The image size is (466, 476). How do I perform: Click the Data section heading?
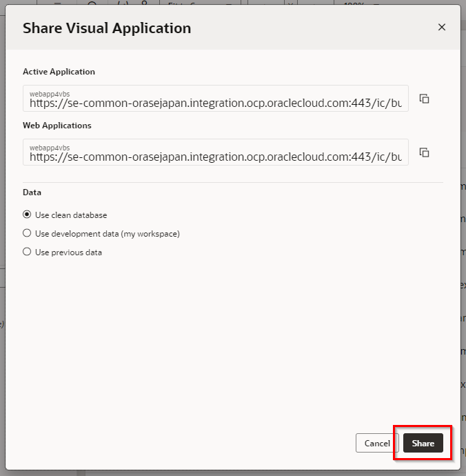tap(32, 192)
